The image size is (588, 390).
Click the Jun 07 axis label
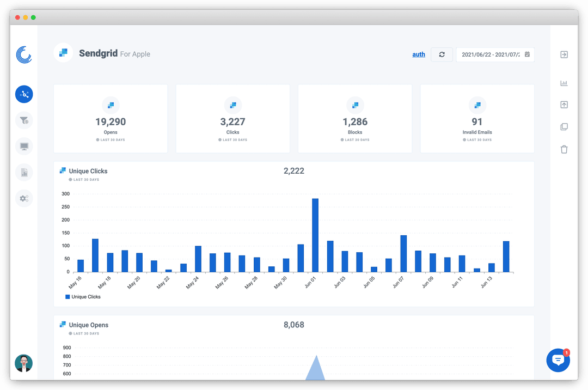coord(398,282)
